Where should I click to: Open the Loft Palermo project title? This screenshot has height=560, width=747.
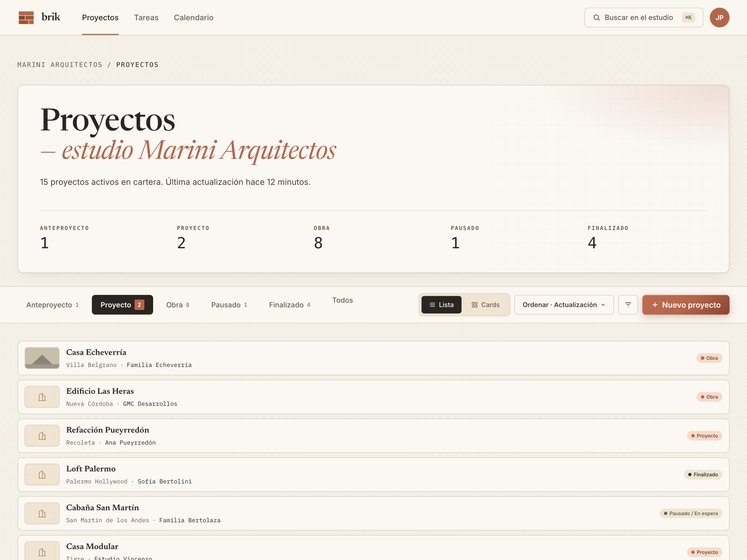point(91,469)
